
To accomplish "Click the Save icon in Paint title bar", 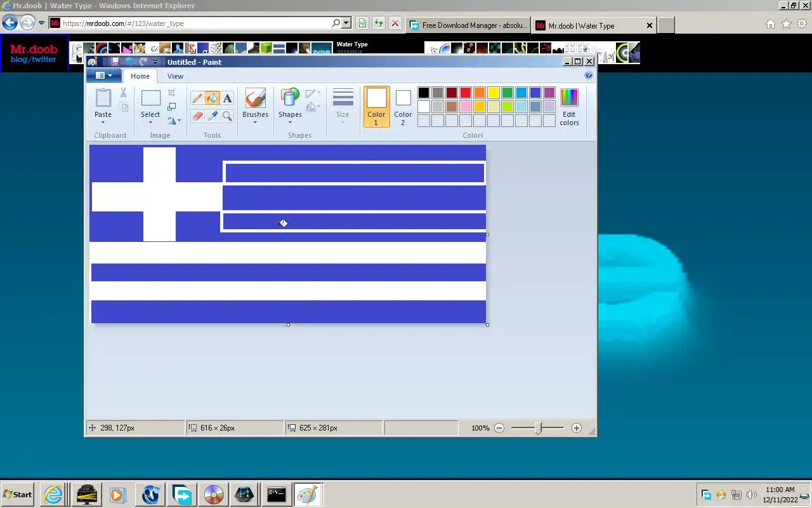I will [x=115, y=62].
